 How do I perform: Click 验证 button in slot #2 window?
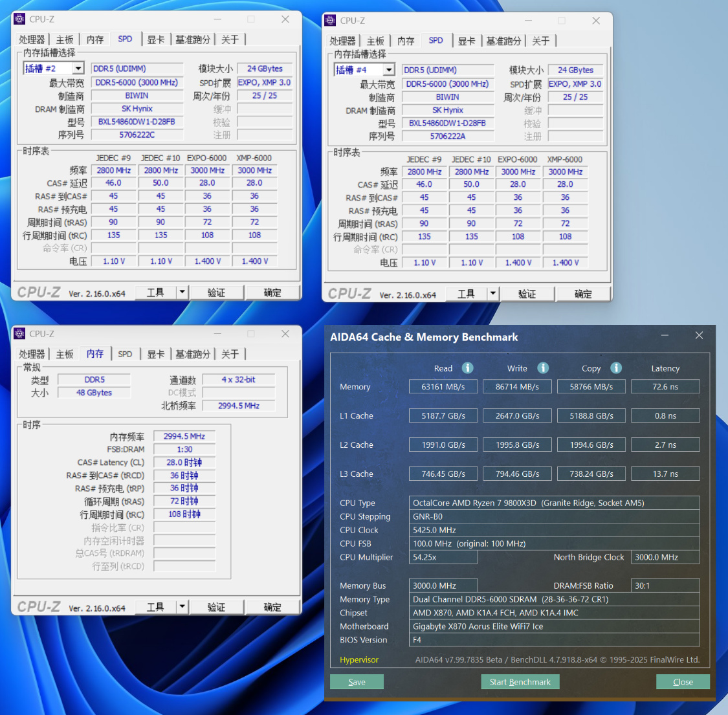pyautogui.click(x=216, y=292)
